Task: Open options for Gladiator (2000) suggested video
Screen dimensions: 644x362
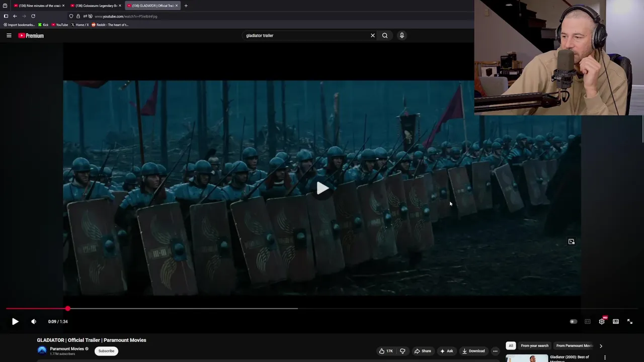Action: click(605, 357)
